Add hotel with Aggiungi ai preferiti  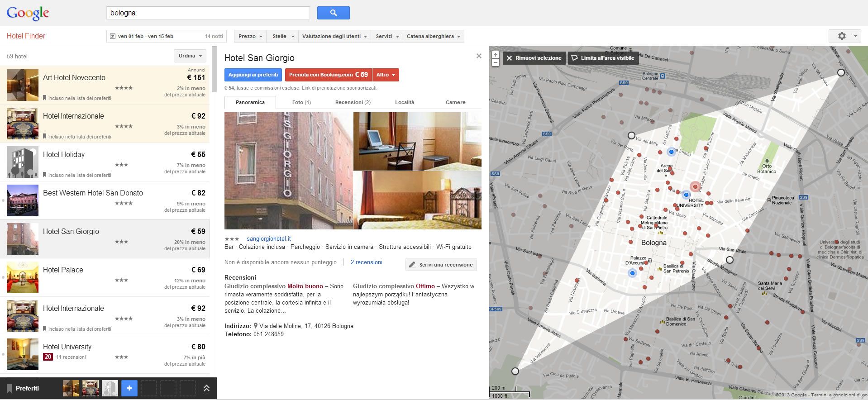(253, 75)
